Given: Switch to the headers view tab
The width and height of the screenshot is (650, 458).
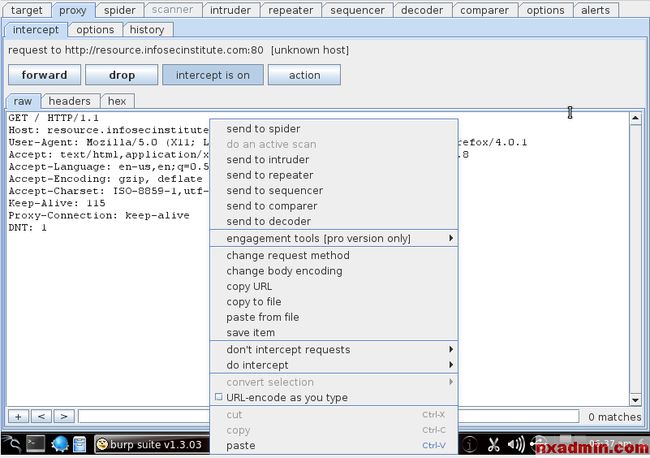Looking at the screenshot, I should pos(69,101).
